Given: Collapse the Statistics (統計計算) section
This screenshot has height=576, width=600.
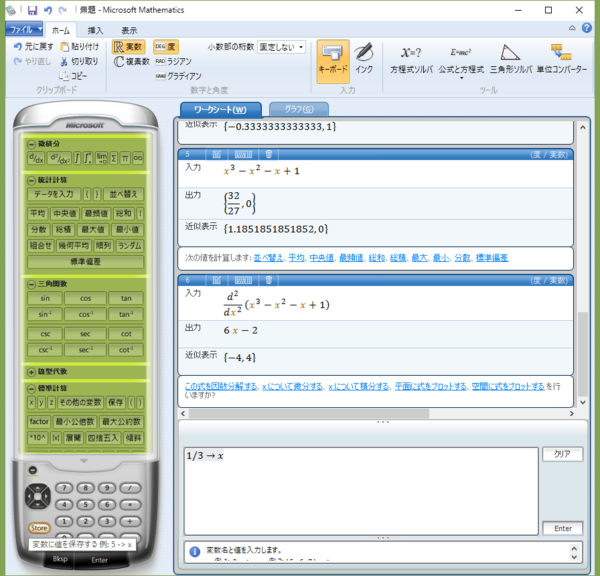Looking at the screenshot, I should click(31, 180).
